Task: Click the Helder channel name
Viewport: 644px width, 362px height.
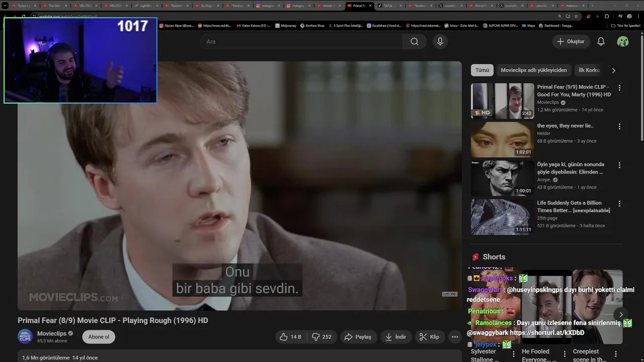Action: [544, 133]
